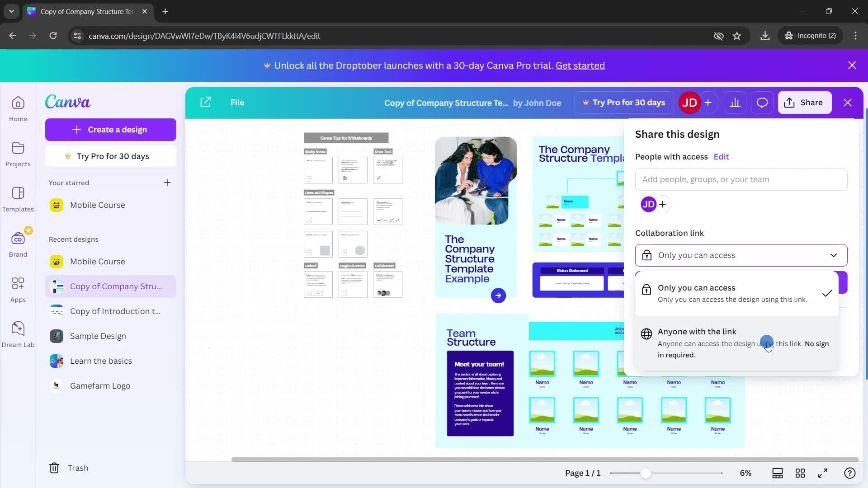Click the Page 1 / 1 indicator
Viewport: 868px width, 488px height.
(583, 473)
